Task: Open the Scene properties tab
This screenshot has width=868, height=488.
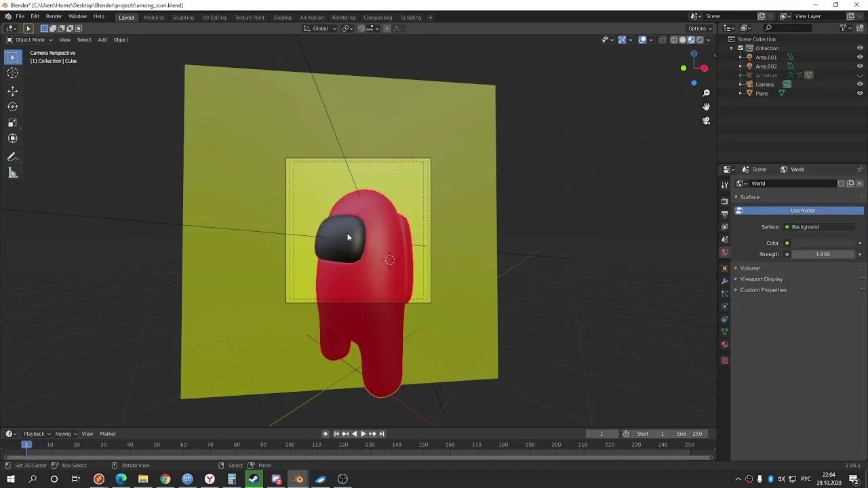Action: 724,239
